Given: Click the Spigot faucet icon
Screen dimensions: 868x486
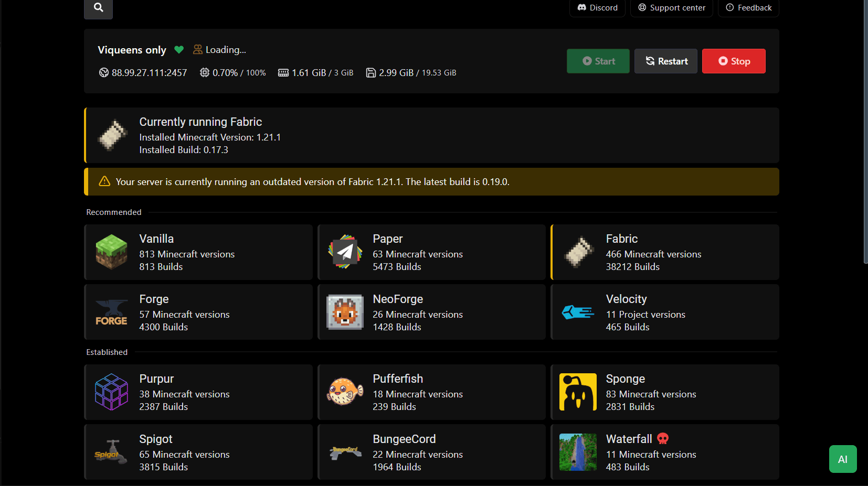Looking at the screenshot, I should click(x=111, y=452).
